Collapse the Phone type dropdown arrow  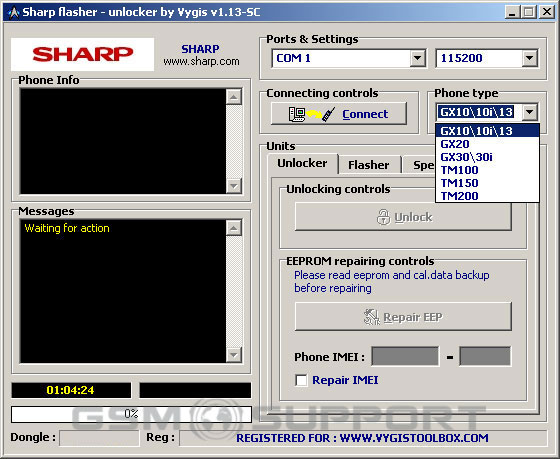[x=530, y=112]
